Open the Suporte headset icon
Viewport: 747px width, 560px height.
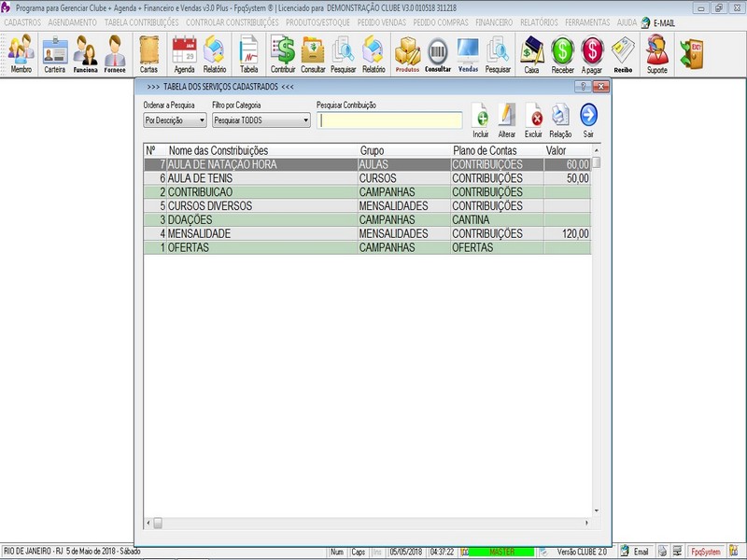[x=657, y=54]
